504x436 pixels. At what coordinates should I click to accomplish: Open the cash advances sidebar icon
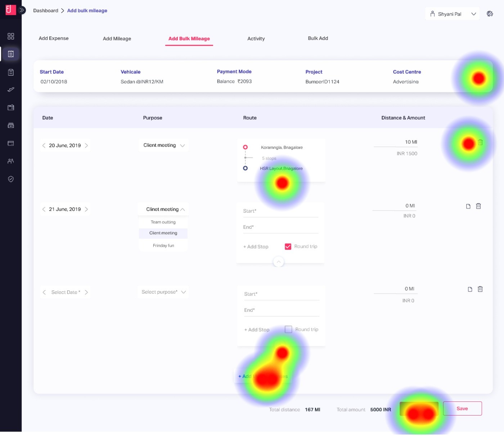coord(11,125)
